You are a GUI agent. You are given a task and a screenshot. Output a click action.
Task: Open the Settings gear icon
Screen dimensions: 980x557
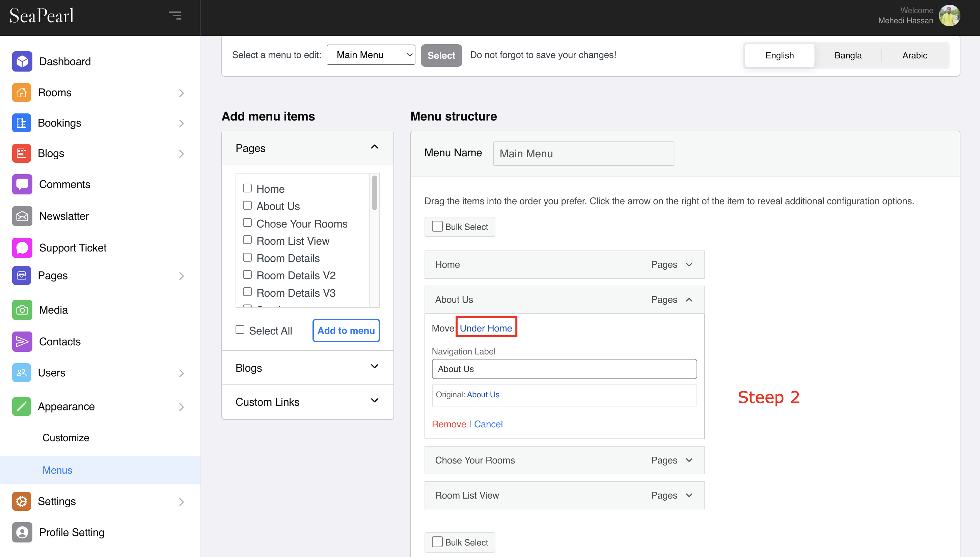coord(21,502)
